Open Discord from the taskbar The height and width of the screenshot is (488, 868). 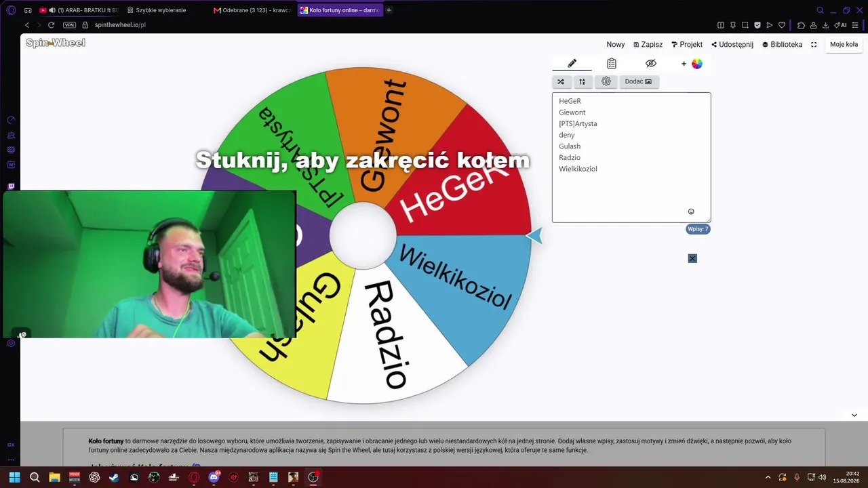[214, 477]
